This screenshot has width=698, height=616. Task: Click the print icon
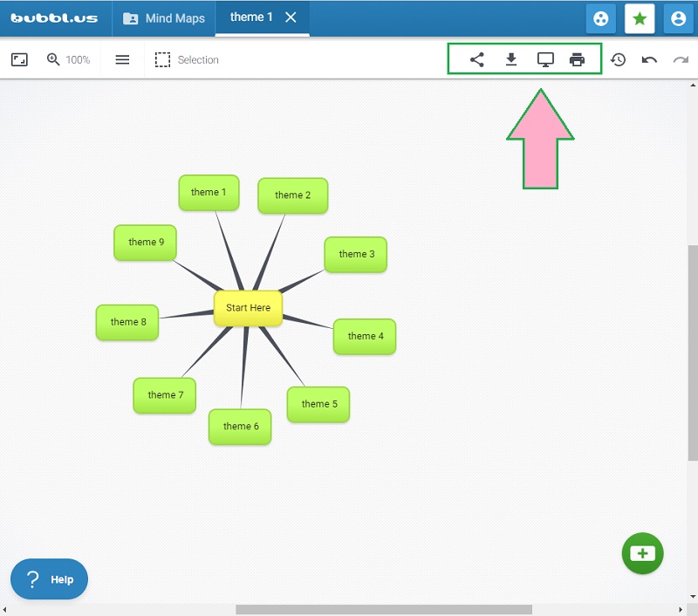click(x=577, y=59)
